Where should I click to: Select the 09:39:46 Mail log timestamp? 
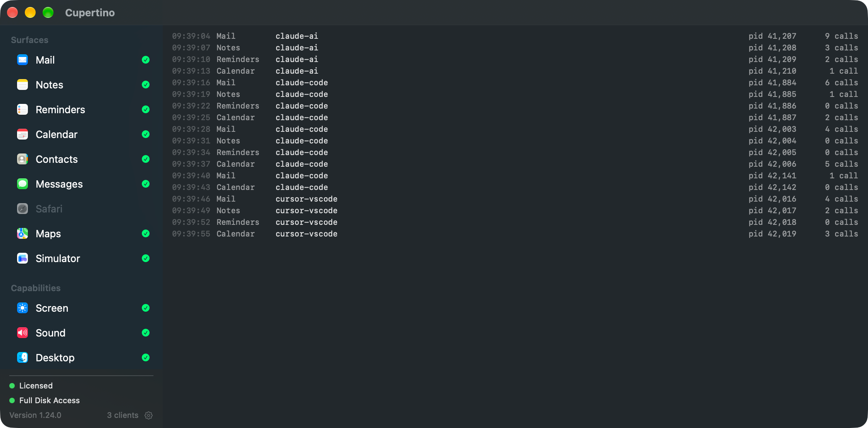[x=191, y=199]
